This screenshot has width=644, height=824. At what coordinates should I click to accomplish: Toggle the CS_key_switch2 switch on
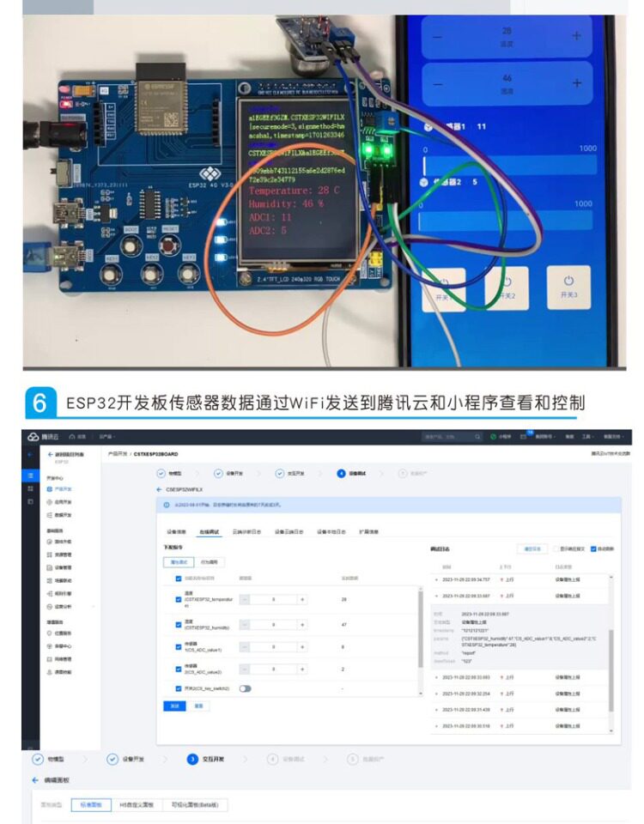coord(245,688)
